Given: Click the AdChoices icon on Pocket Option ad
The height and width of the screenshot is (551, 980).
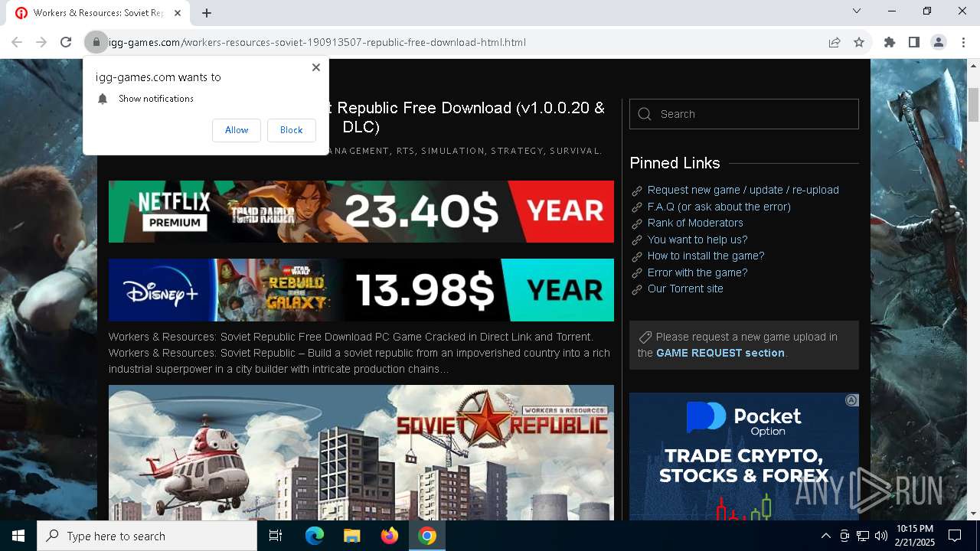Looking at the screenshot, I should tap(851, 400).
